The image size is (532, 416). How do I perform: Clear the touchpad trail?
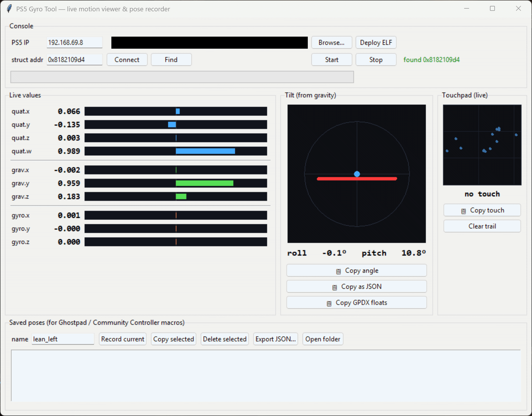[x=482, y=226]
